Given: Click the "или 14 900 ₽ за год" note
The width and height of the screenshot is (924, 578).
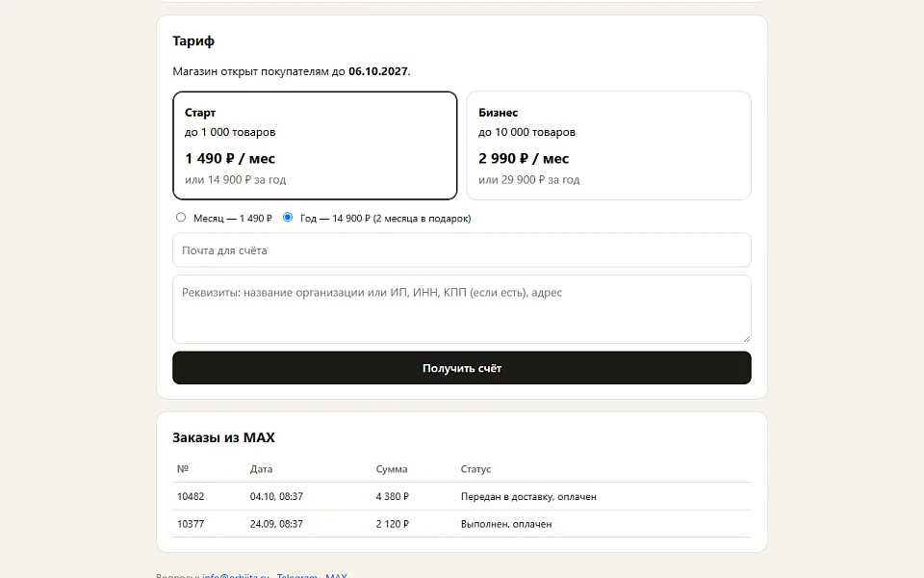Looking at the screenshot, I should pyautogui.click(x=235, y=180).
